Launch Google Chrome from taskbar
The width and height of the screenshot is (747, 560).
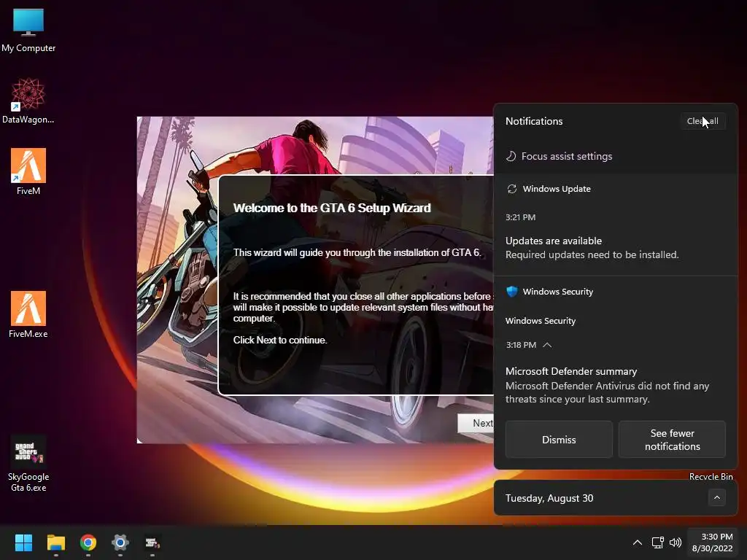coord(88,542)
